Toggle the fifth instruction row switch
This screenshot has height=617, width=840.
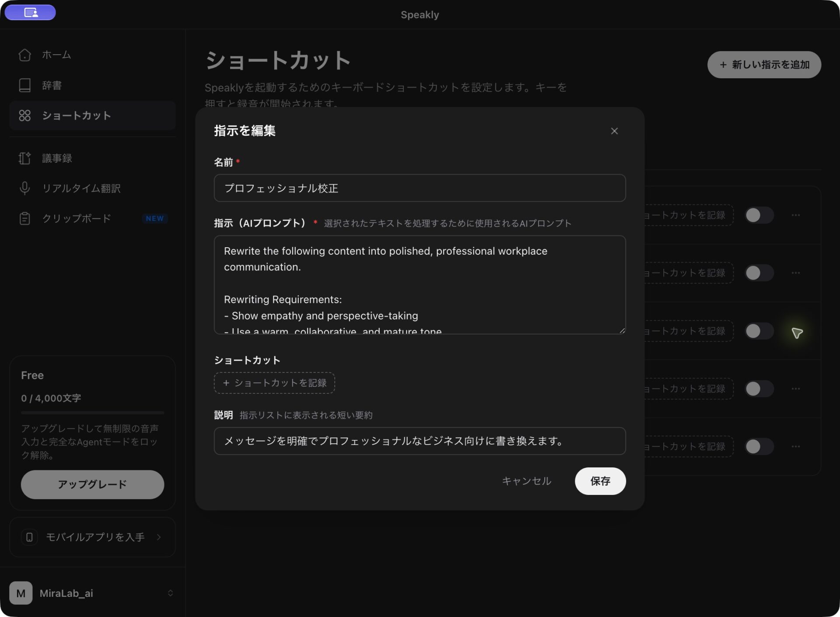[759, 447]
